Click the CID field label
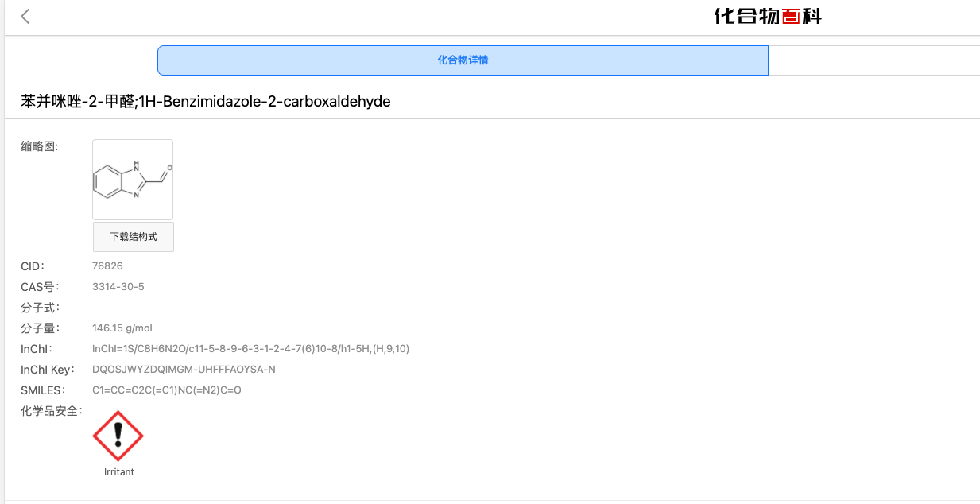This screenshot has height=504, width=980. tap(33, 266)
